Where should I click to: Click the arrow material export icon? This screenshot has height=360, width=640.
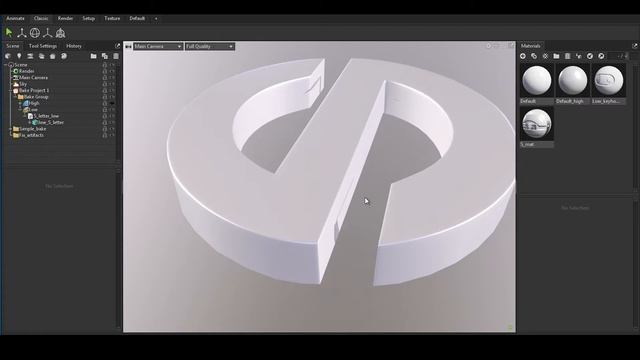click(601, 56)
